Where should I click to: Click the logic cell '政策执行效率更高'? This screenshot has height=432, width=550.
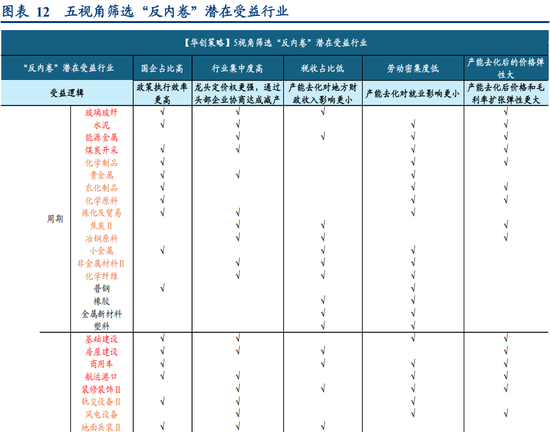(x=162, y=93)
